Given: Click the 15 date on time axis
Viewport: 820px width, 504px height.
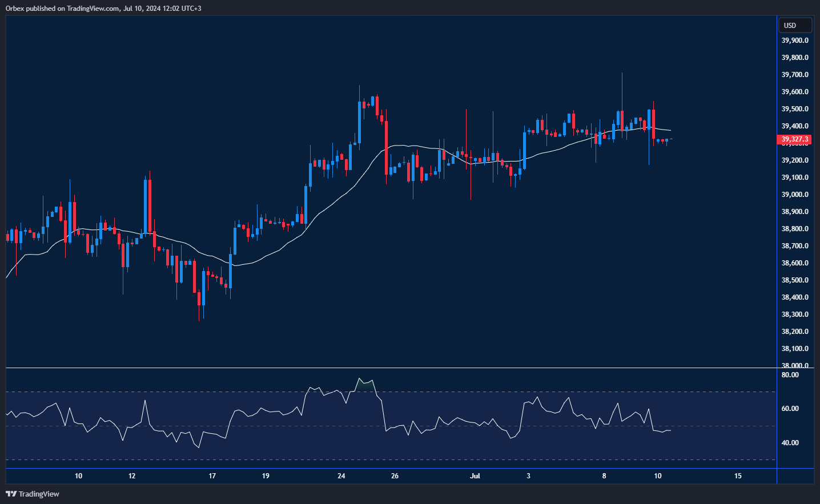Looking at the screenshot, I should [x=738, y=476].
